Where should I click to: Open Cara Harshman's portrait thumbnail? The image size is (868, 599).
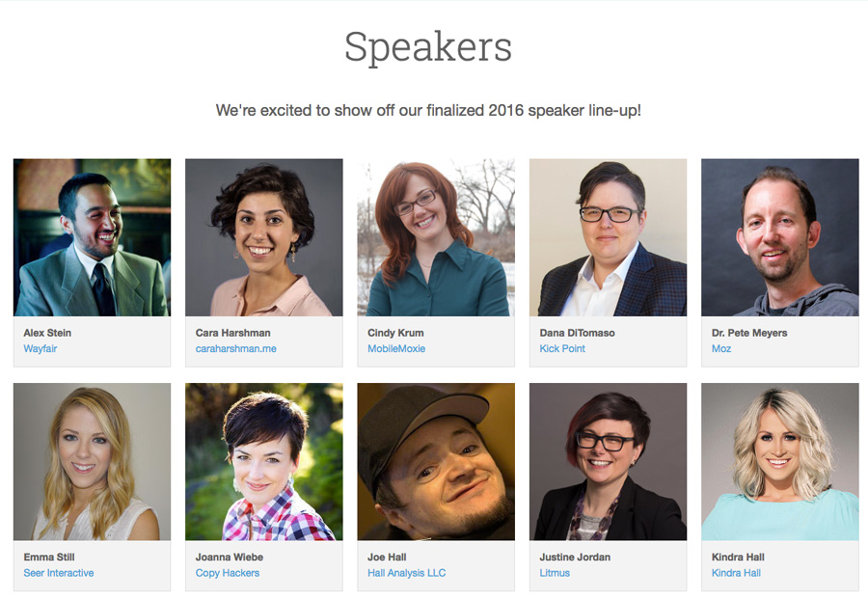click(x=264, y=237)
